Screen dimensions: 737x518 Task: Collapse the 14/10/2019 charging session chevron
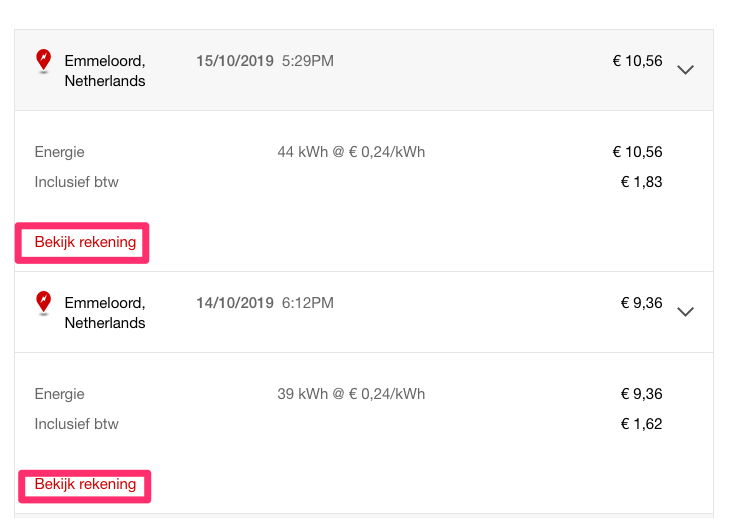click(x=685, y=311)
